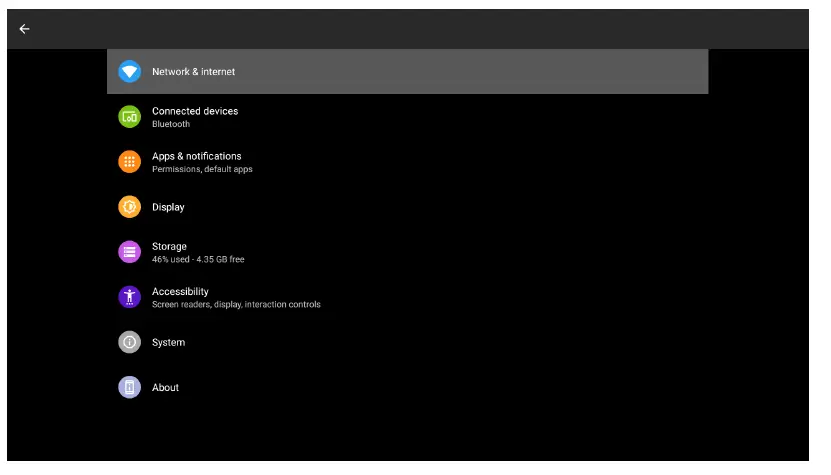
Task: Open the Storage label
Action: 169,246
